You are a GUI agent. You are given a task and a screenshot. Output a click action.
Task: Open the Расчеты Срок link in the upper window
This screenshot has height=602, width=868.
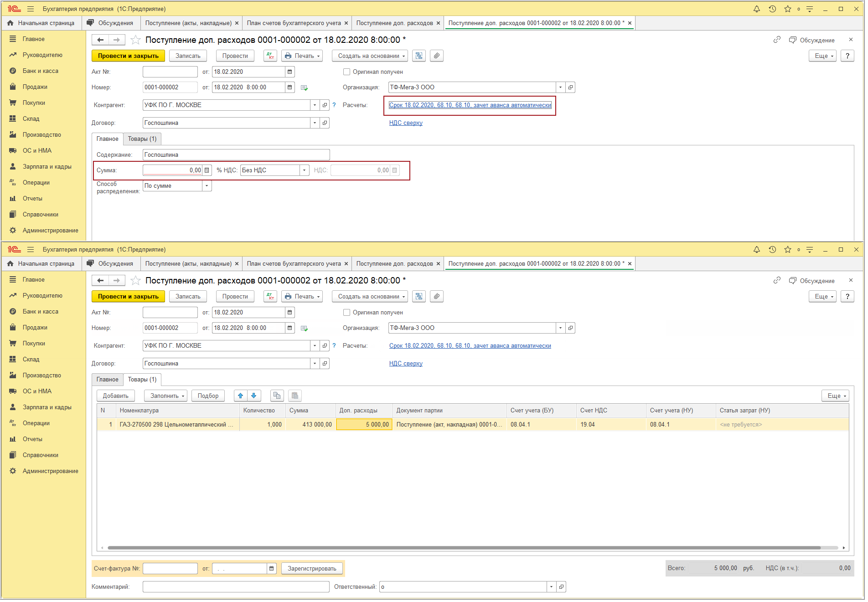[470, 105]
